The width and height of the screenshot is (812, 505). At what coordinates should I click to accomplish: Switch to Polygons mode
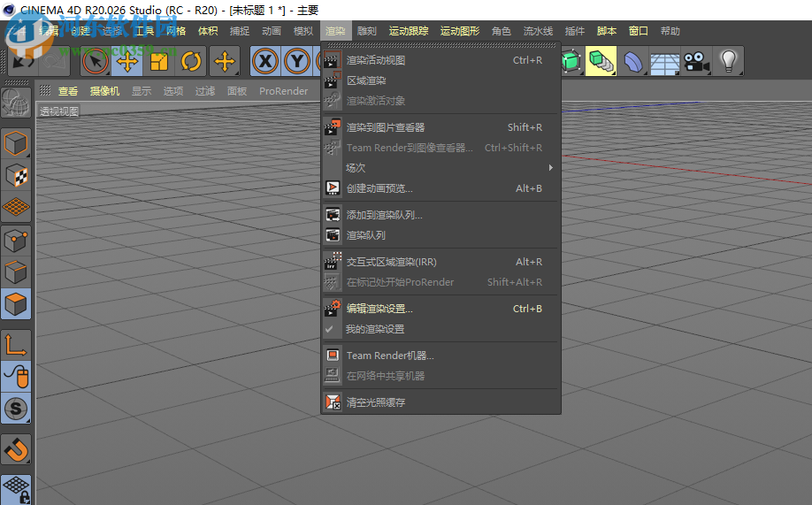[16, 304]
